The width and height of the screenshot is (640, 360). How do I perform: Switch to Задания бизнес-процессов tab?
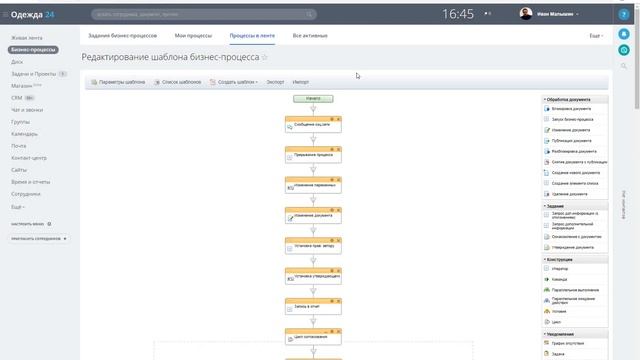click(122, 36)
